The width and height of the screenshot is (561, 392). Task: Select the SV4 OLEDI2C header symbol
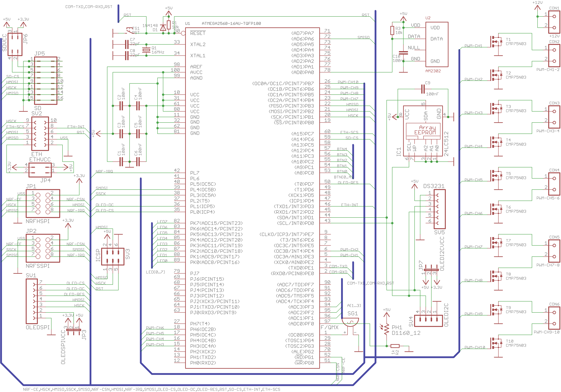tap(429, 321)
